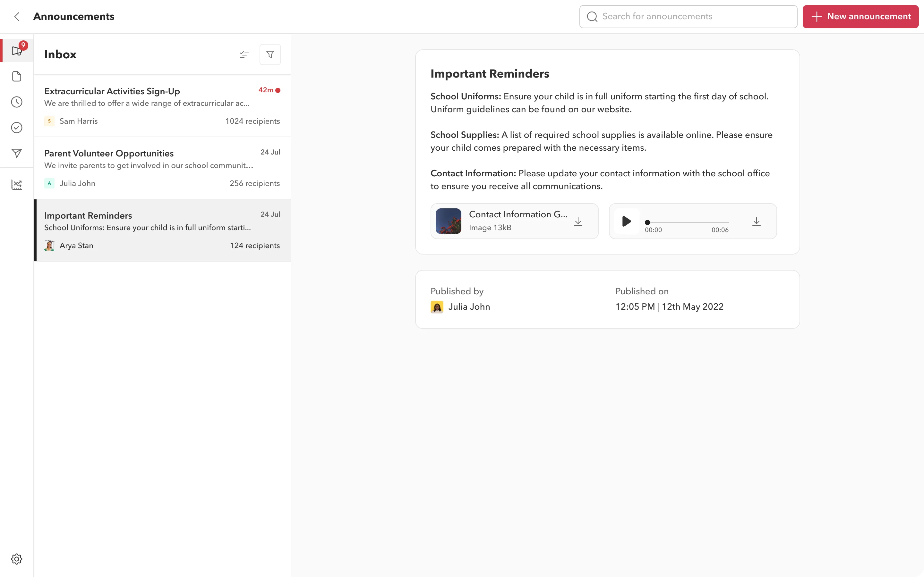Click the announcements sort/filter sliders icon
Image resolution: width=924 pixels, height=577 pixels.
pos(244,54)
